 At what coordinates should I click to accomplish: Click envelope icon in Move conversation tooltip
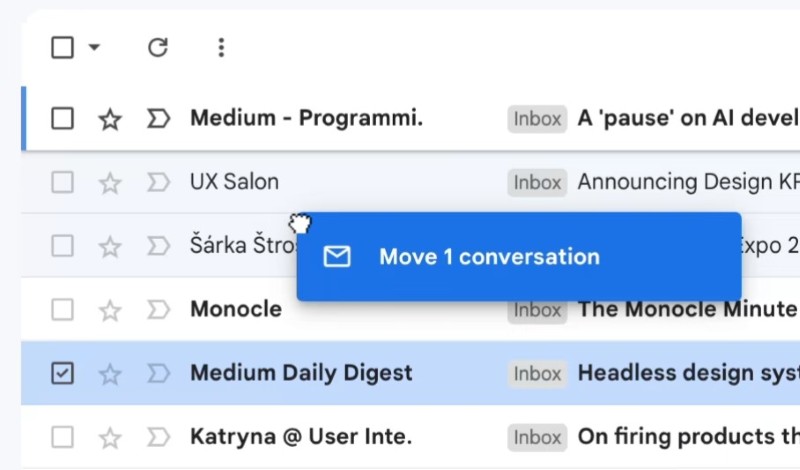coord(338,257)
